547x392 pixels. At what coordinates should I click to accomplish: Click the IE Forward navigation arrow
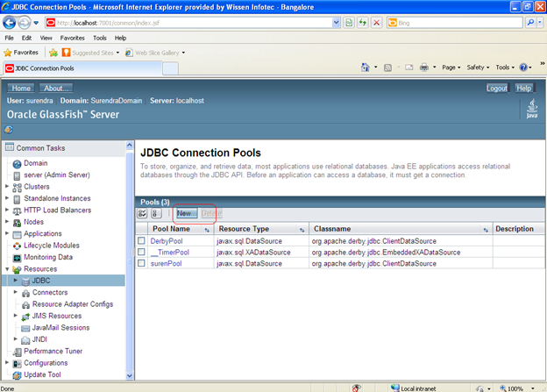coord(24,23)
